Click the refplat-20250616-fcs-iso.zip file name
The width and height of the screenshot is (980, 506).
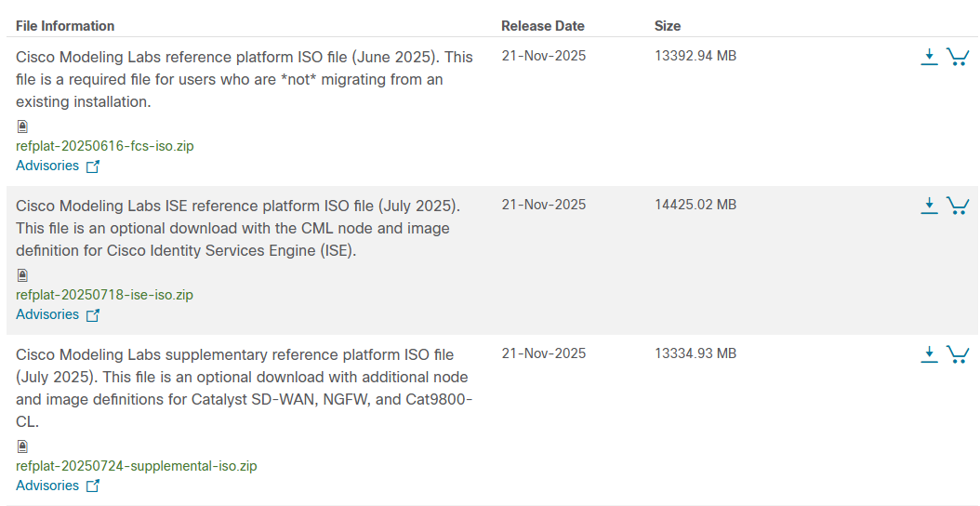(104, 146)
